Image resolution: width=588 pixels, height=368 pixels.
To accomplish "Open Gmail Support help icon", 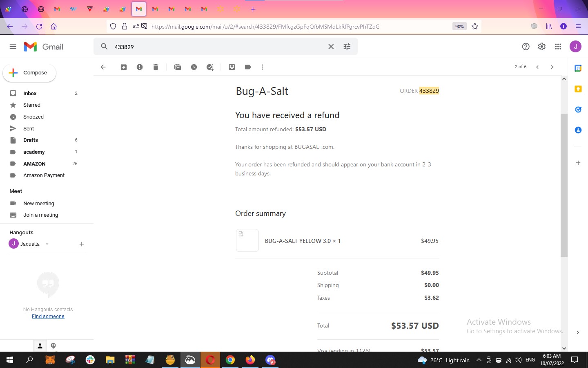I will click(526, 47).
